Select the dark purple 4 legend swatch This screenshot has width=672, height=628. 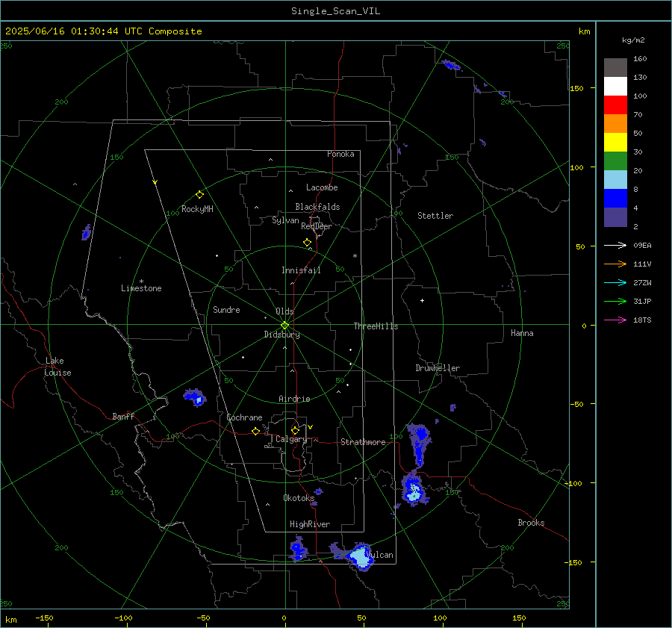615,217
